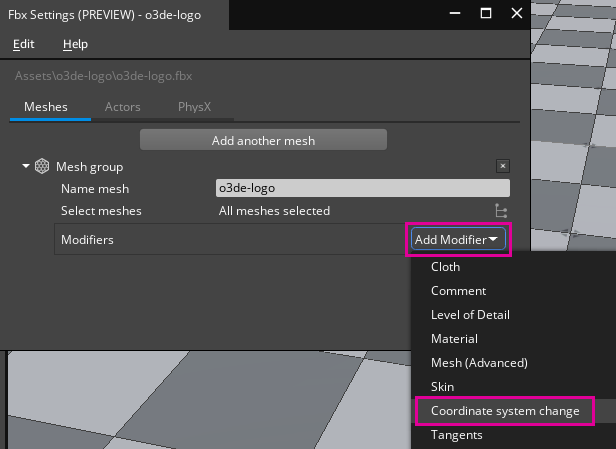The image size is (616, 449).
Task: Select Coordinate system change modifier
Action: pyautogui.click(x=505, y=411)
